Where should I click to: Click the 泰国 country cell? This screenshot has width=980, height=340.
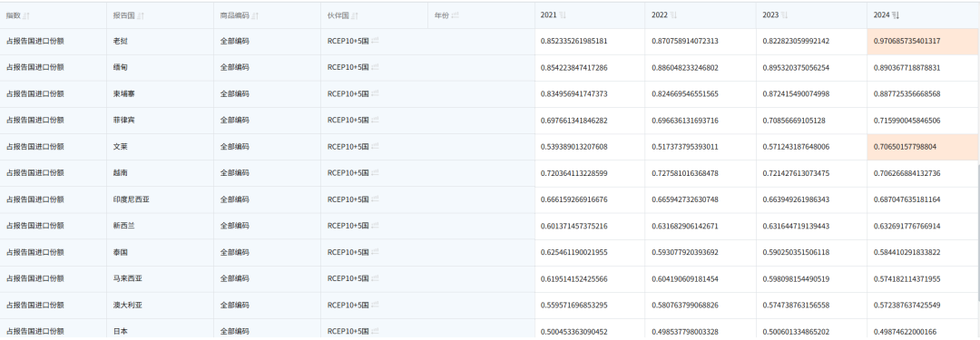[160, 252]
